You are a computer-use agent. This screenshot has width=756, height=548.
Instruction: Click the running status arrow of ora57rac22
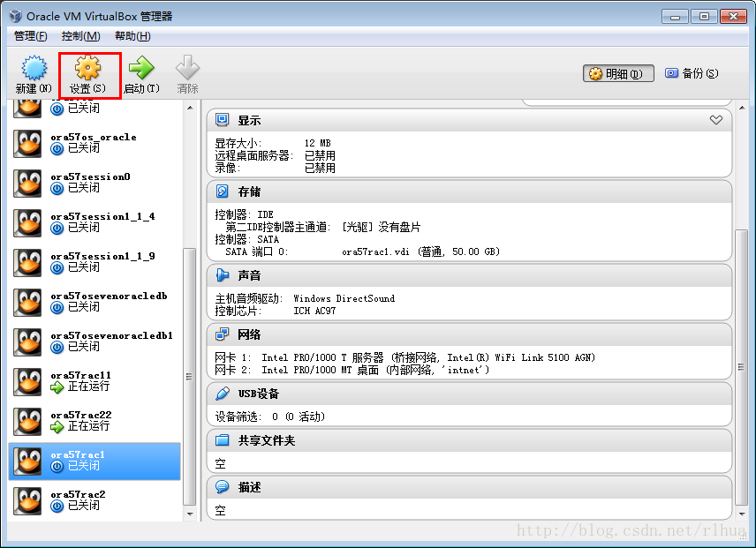[57, 426]
